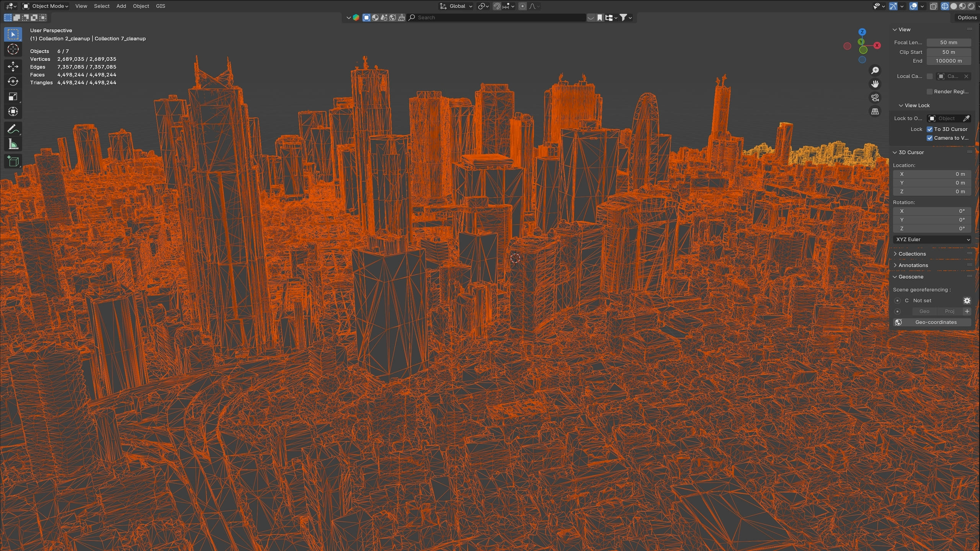
Task: Click the Geo button in Geoscene
Action: click(x=924, y=311)
